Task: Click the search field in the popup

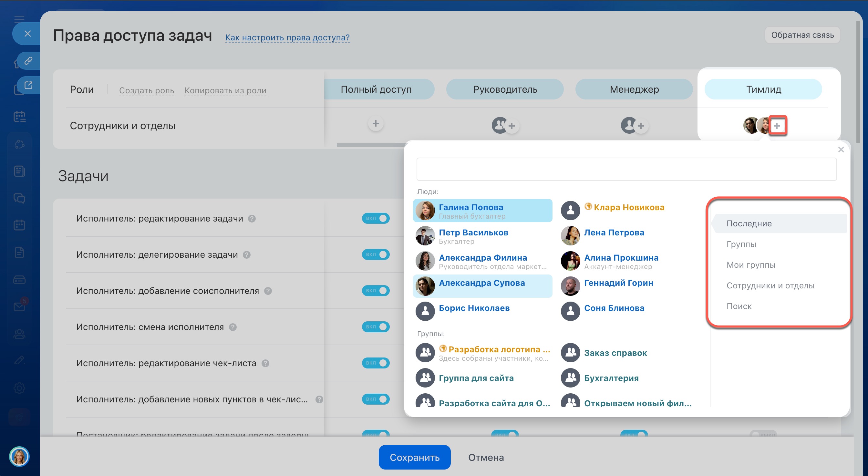Action: tap(626, 169)
